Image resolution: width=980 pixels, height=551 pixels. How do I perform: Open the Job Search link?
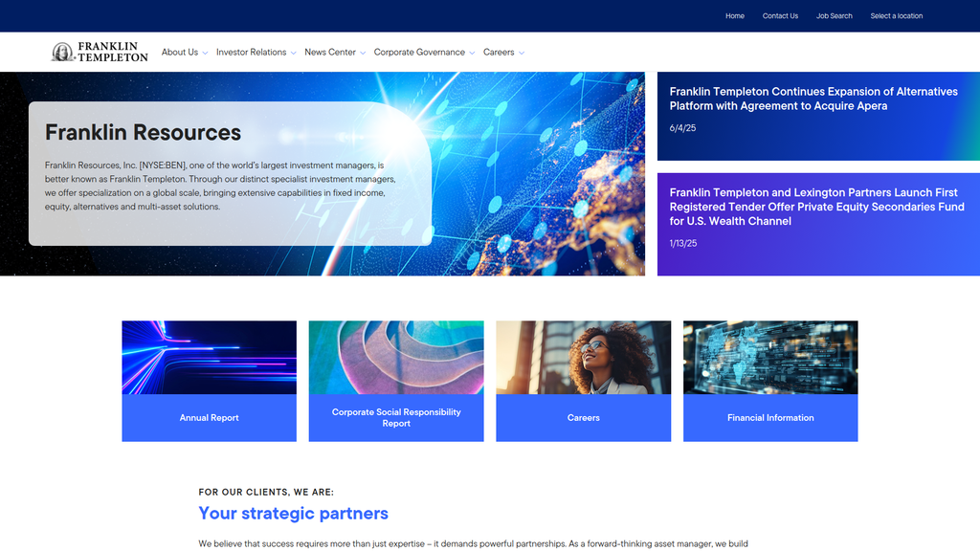click(x=834, y=16)
